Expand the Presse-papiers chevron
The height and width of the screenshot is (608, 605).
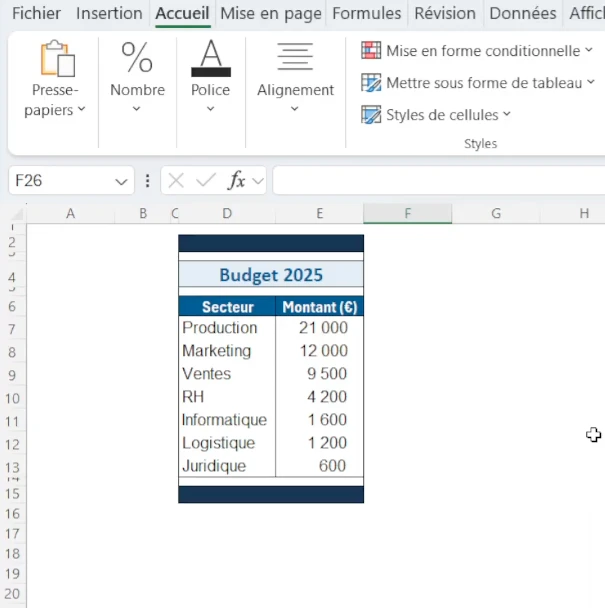click(x=81, y=109)
